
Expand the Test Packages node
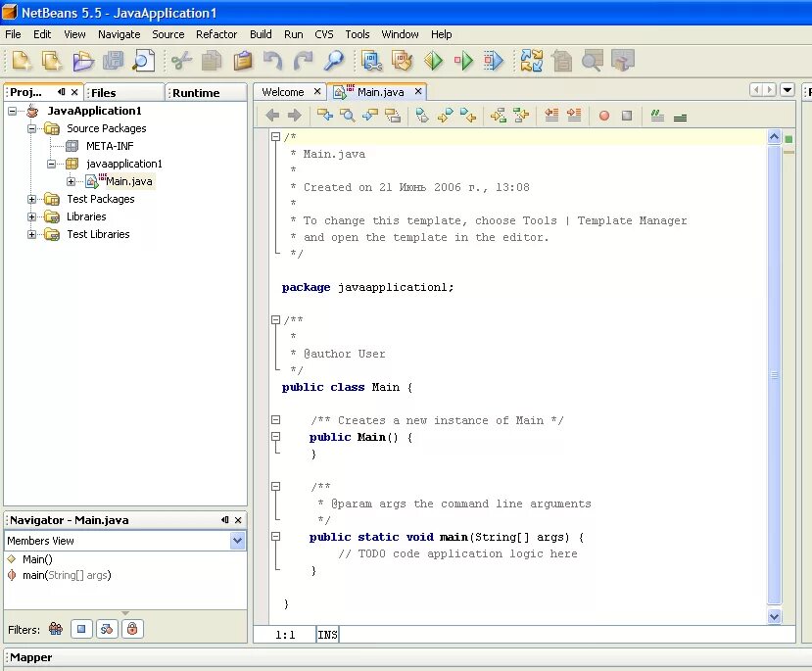[x=31, y=199]
